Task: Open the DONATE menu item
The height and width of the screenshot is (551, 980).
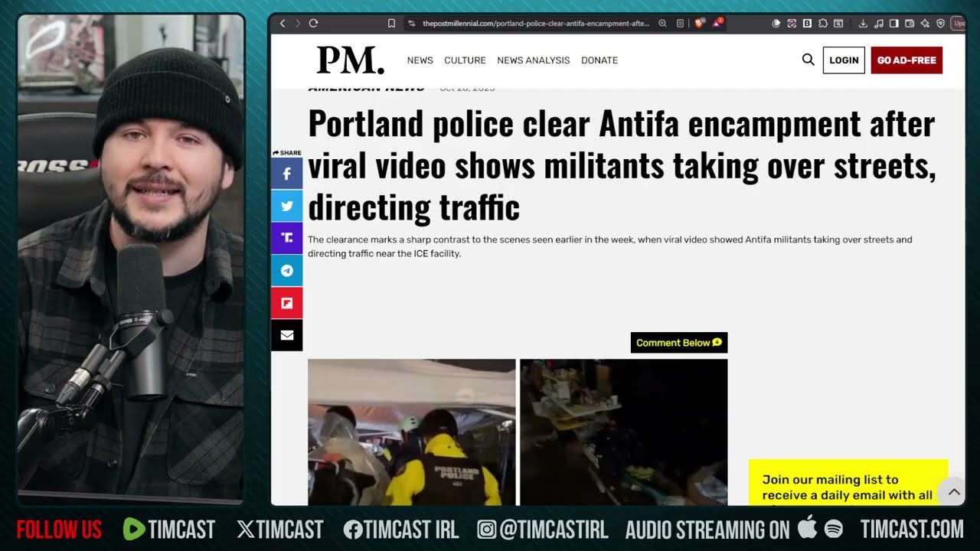Action: (x=599, y=60)
